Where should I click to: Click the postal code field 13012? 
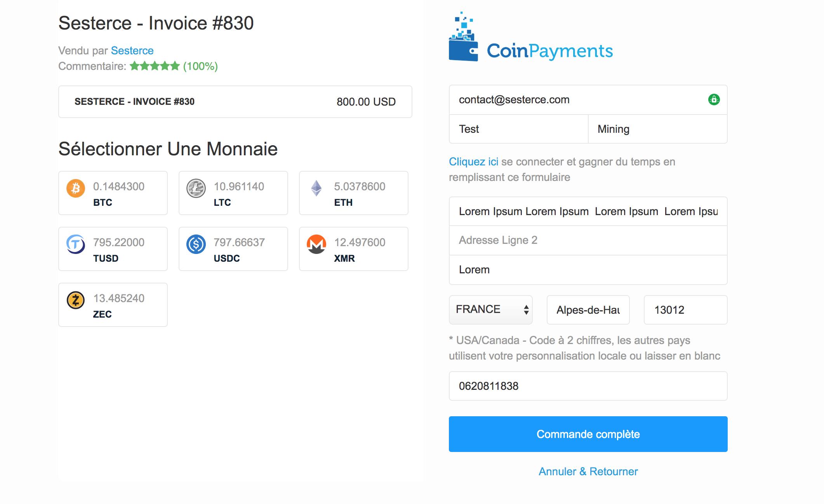coord(685,310)
